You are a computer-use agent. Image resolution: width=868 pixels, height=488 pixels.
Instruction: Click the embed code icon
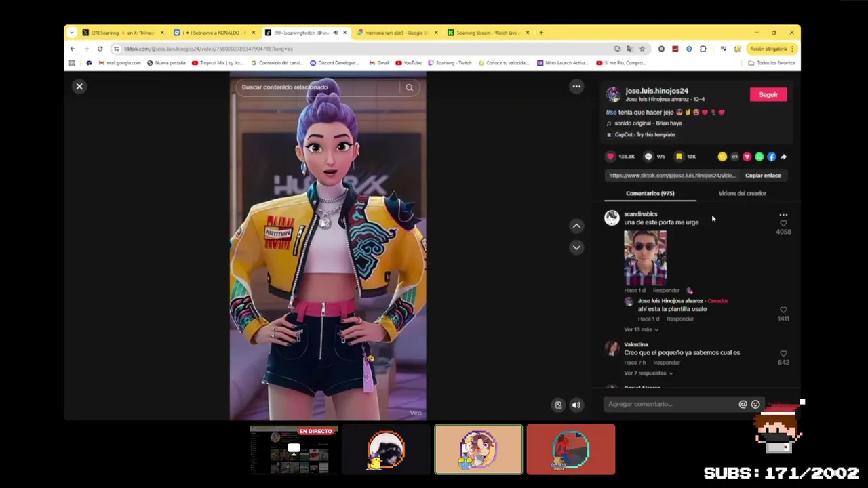click(734, 157)
